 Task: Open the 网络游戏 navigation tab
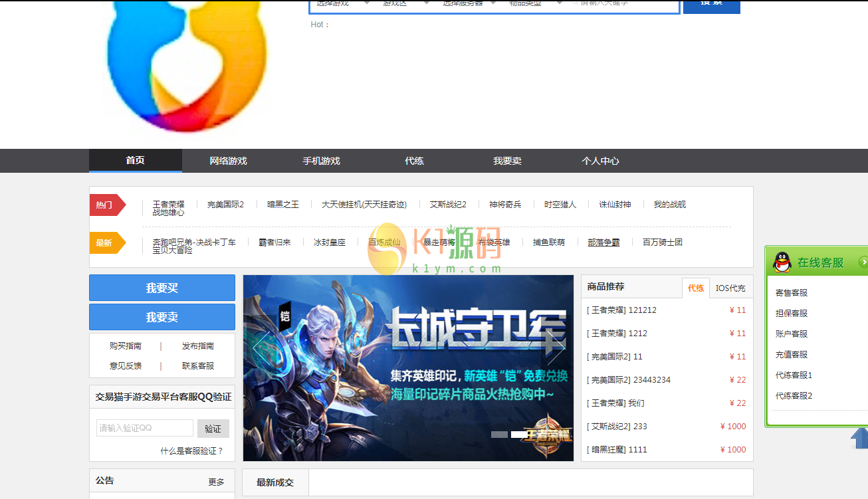(228, 161)
